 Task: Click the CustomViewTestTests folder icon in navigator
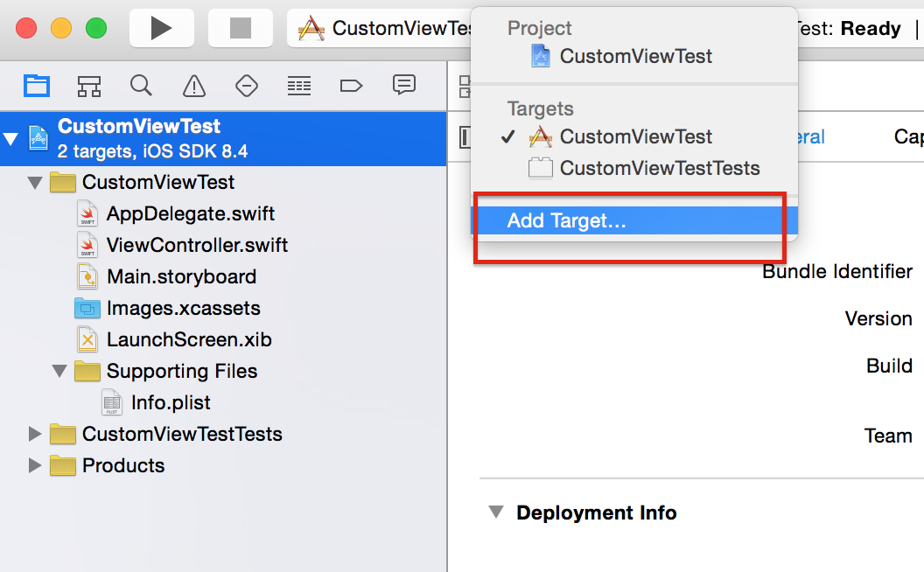tap(63, 434)
